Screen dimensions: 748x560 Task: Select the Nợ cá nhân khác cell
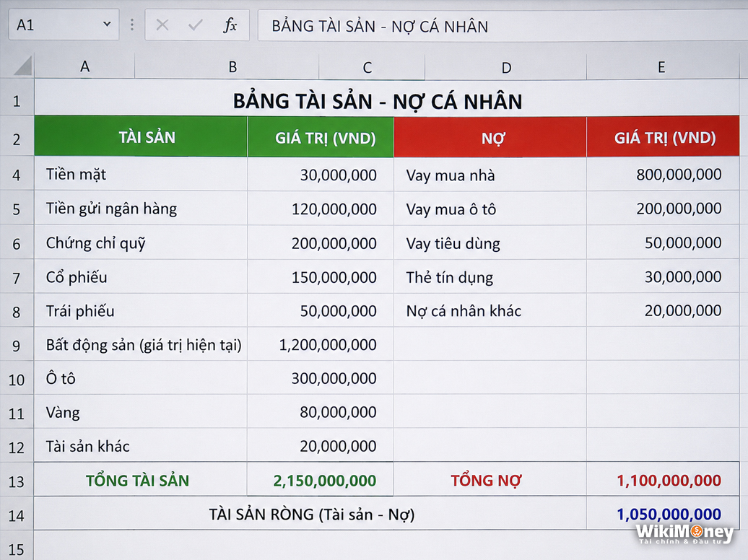coord(490,311)
